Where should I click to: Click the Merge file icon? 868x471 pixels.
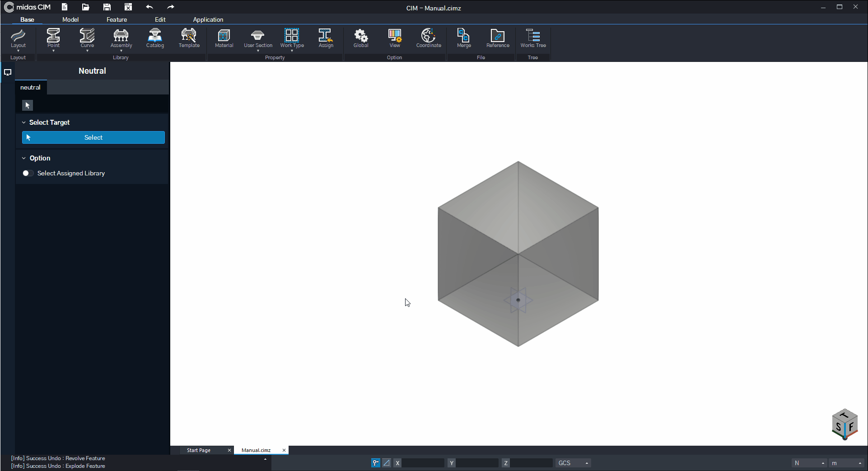pyautogui.click(x=464, y=38)
